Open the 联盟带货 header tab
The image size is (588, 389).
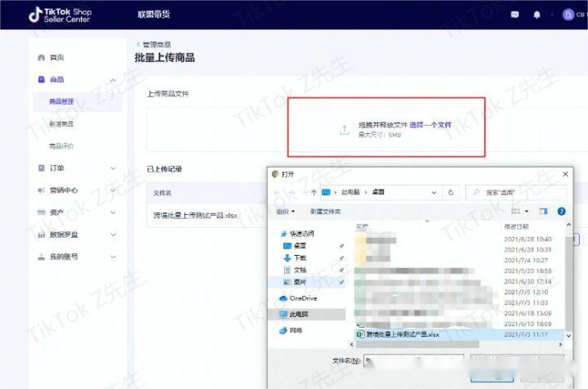tap(154, 14)
